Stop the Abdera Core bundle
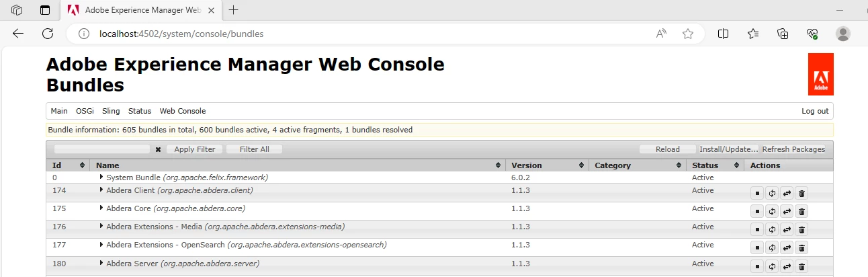 tap(757, 211)
